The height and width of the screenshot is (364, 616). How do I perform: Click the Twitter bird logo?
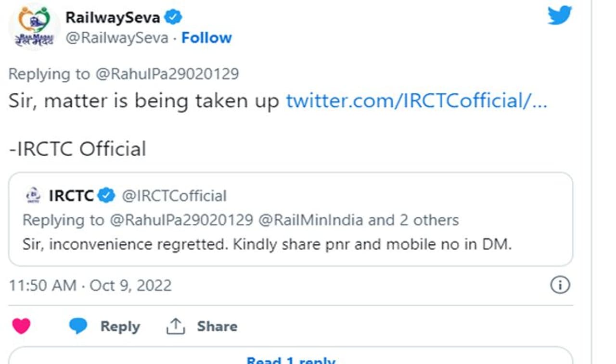560,16
